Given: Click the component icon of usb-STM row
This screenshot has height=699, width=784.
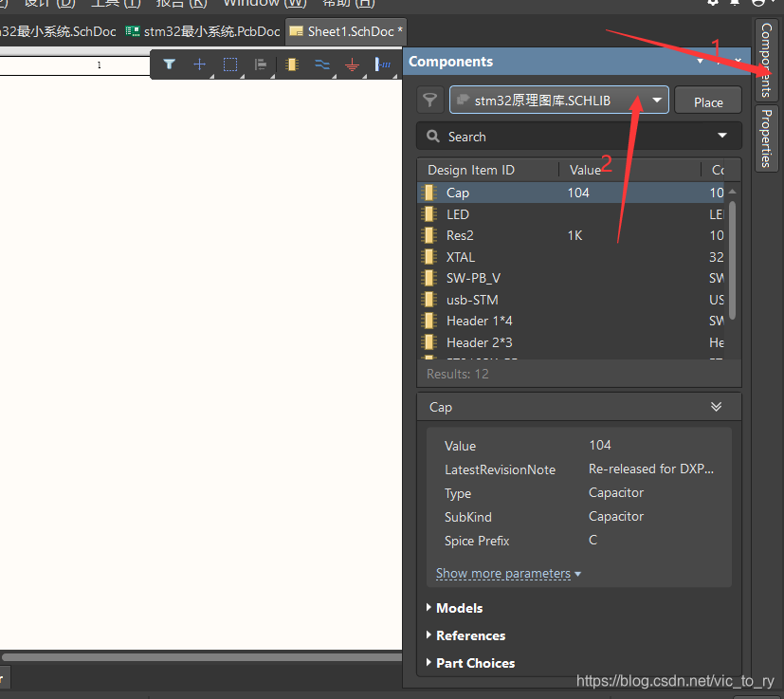Looking at the screenshot, I should (x=429, y=300).
